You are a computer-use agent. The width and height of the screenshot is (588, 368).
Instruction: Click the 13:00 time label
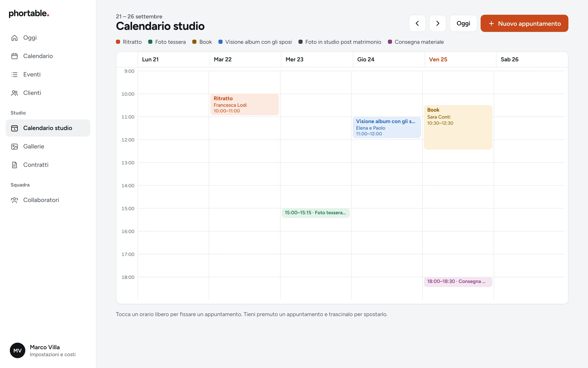(128, 163)
